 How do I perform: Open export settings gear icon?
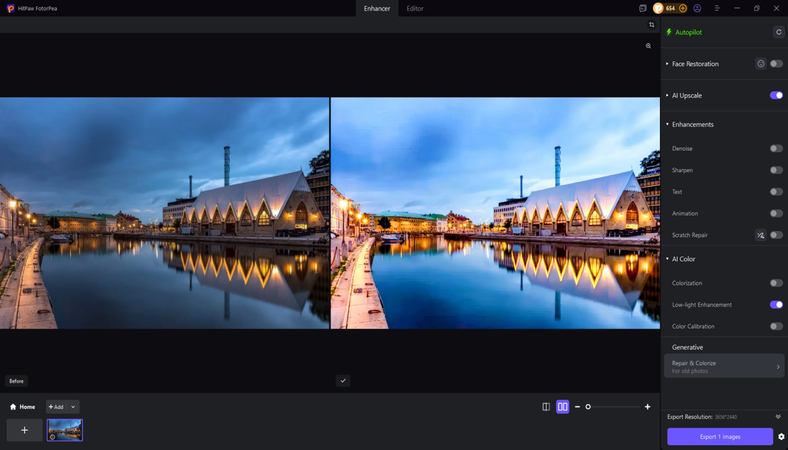[x=781, y=437]
